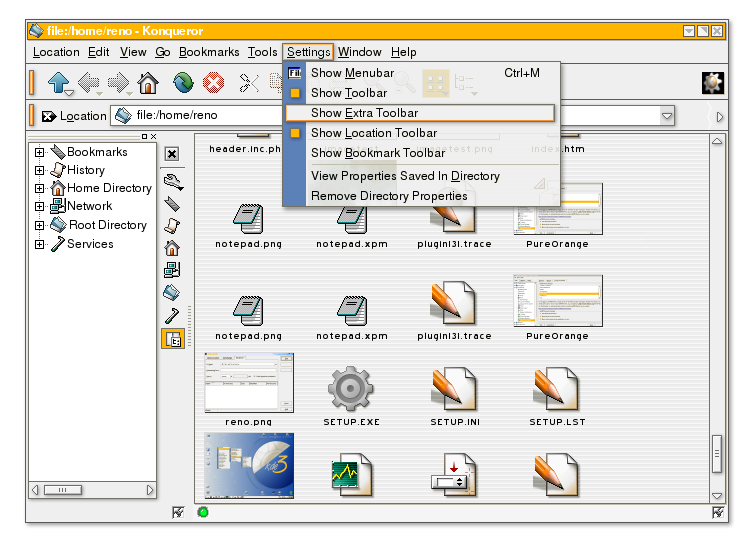
Task: Click the sidebar scroll left arrow
Action: pos(35,490)
